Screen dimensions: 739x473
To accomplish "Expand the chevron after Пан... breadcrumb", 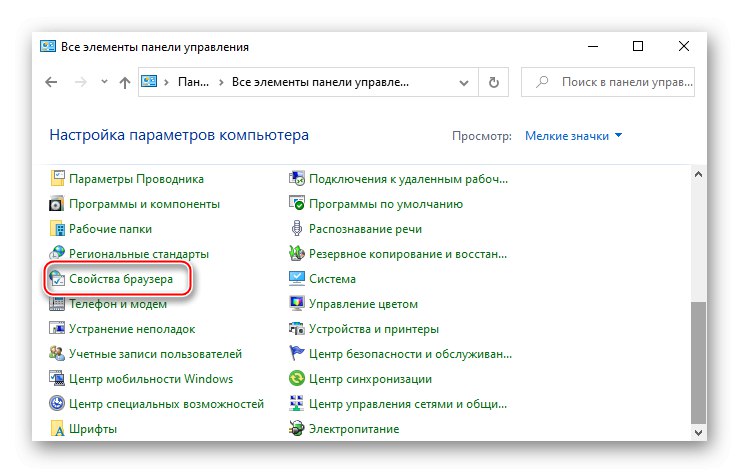I will 221,82.
